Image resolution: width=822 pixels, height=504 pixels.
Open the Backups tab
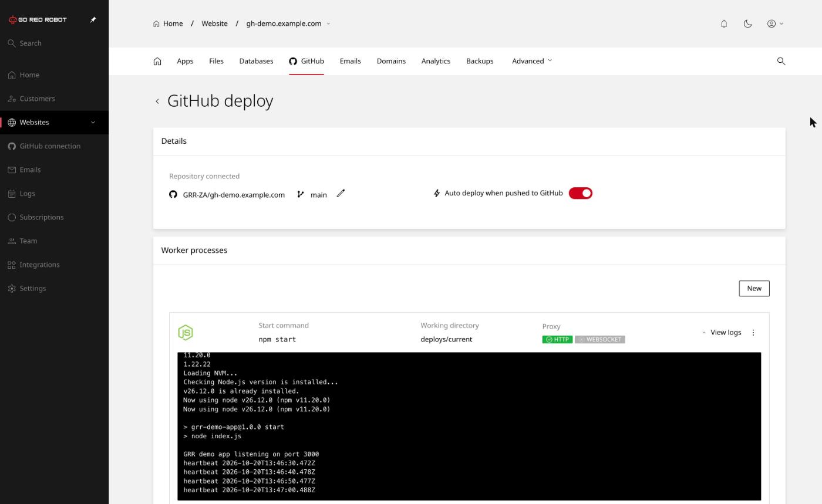480,61
